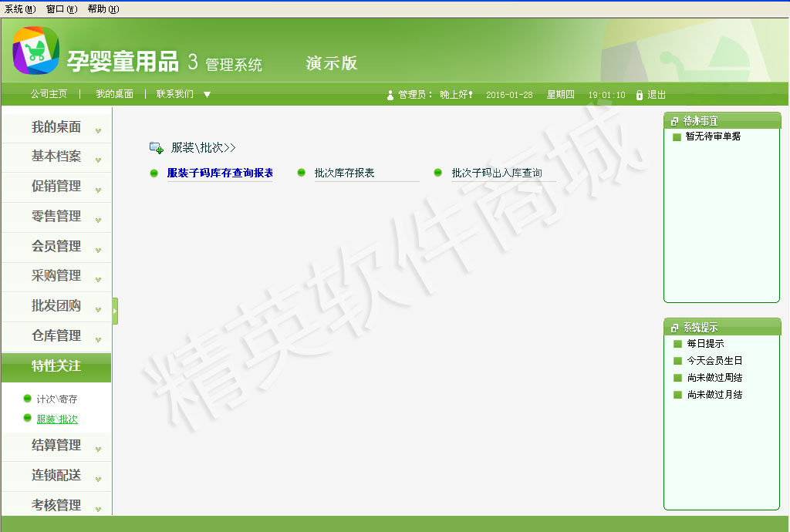Screen dimensions: 790x532
Task: Click green square beside 尚未做过月结
Action: [677, 395]
